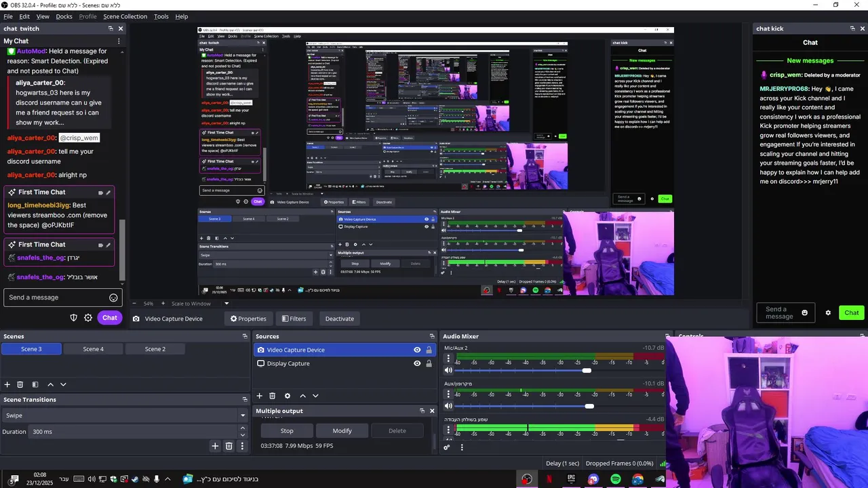The width and height of the screenshot is (868, 488).
Task: Open the emoji picker in Kick message box
Action: pos(805,313)
